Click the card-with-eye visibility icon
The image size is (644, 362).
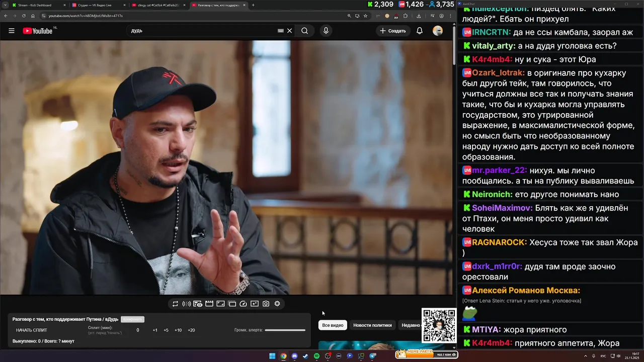[x=198, y=304]
